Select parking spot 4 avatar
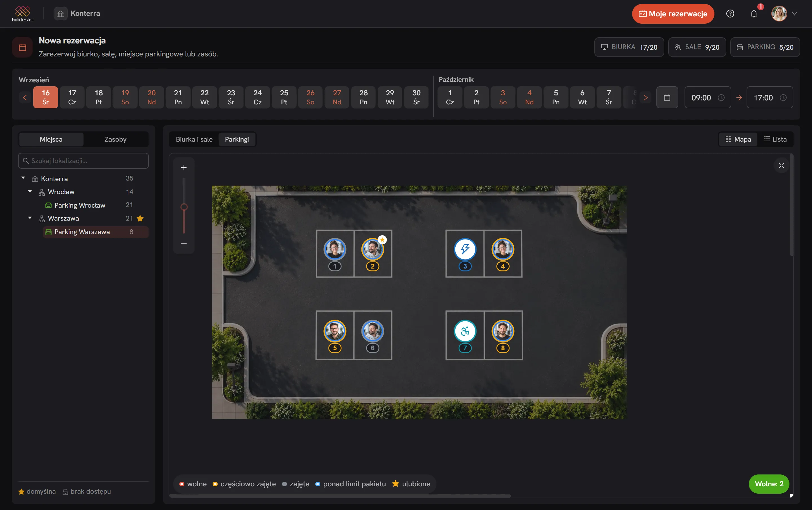The image size is (812, 510). click(503, 249)
